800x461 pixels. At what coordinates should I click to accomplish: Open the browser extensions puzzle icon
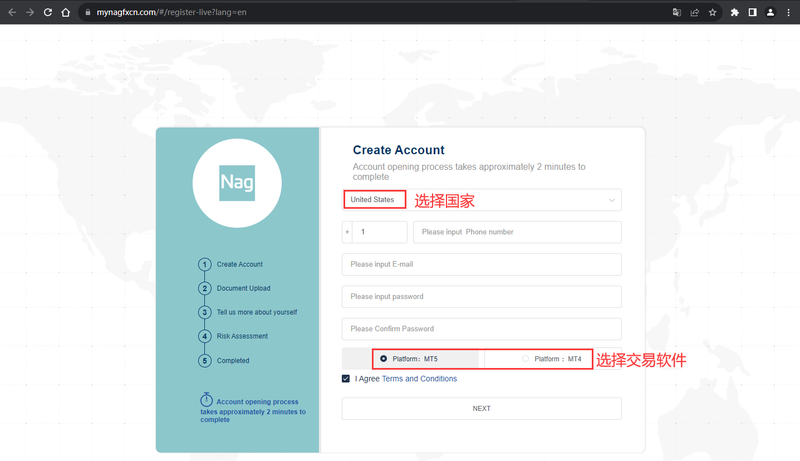click(735, 12)
